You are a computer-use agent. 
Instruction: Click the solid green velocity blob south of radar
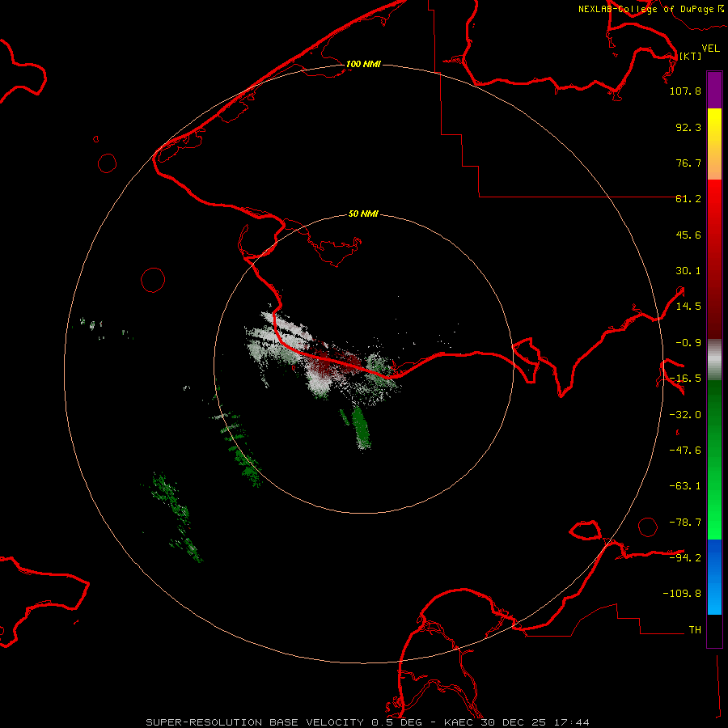point(360,427)
